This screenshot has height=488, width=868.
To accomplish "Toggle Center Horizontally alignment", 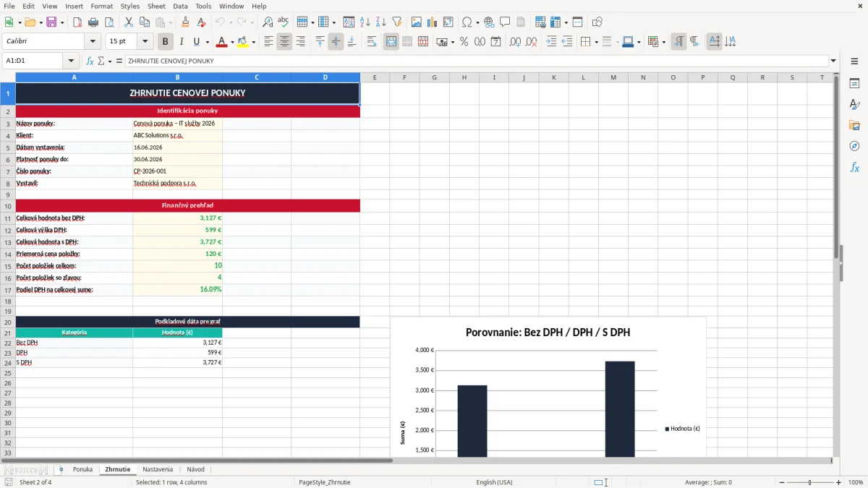I will [284, 42].
